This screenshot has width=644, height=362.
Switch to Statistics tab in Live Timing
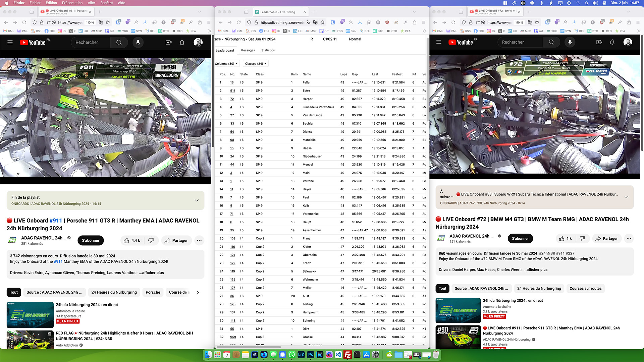pyautogui.click(x=268, y=50)
